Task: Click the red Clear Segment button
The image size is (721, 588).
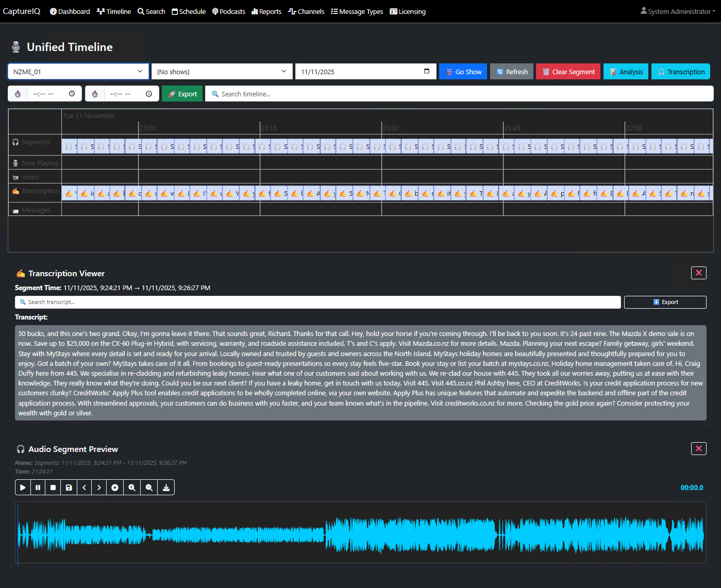Action: [x=568, y=72]
